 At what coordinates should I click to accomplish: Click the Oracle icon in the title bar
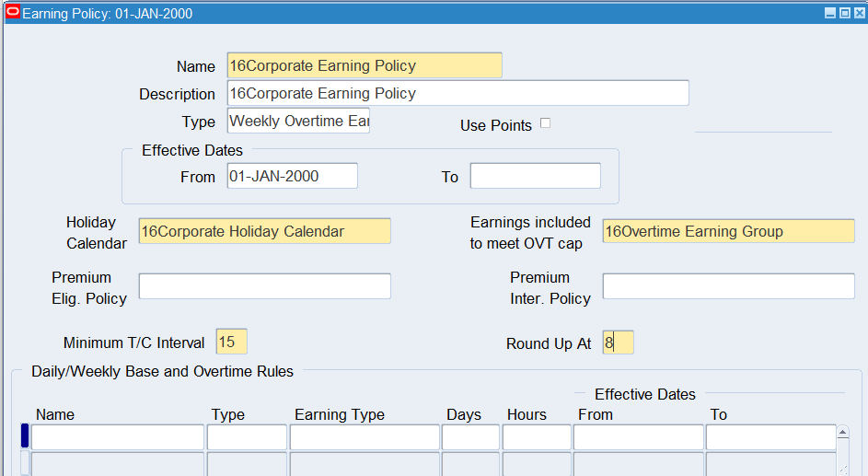[13, 14]
